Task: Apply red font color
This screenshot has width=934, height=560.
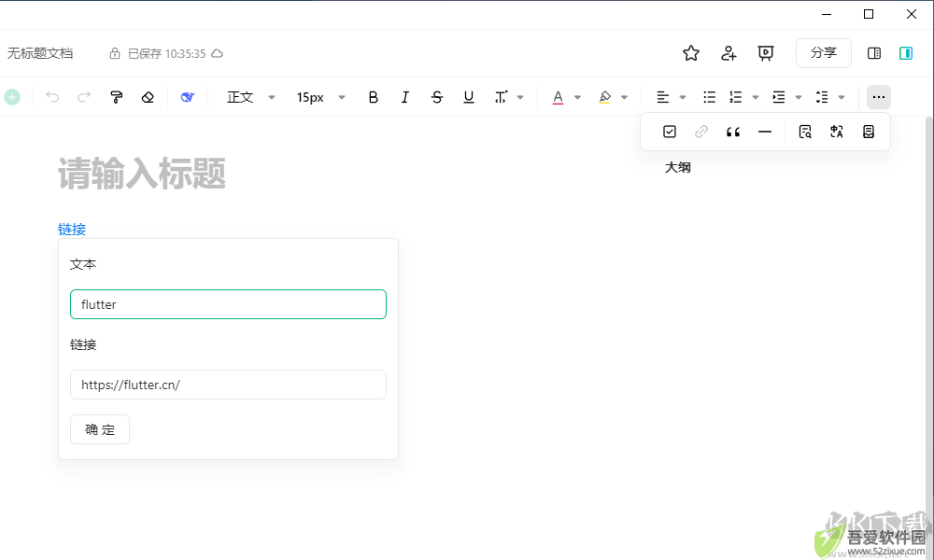Action: tap(559, 97)
